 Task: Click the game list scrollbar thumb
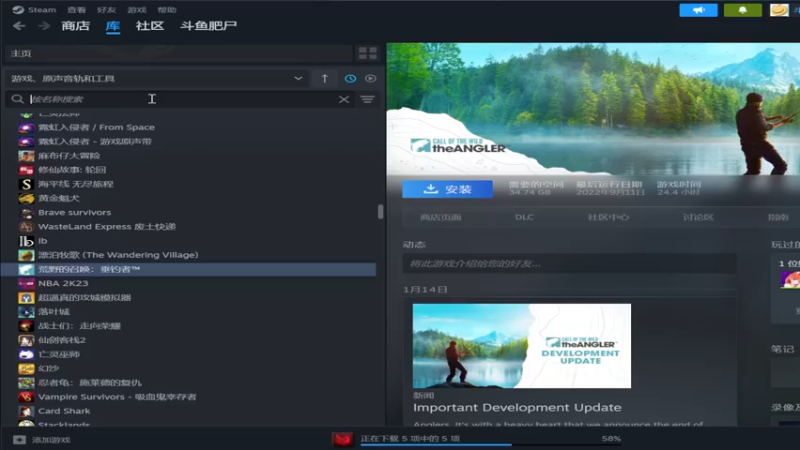(381, 212)
